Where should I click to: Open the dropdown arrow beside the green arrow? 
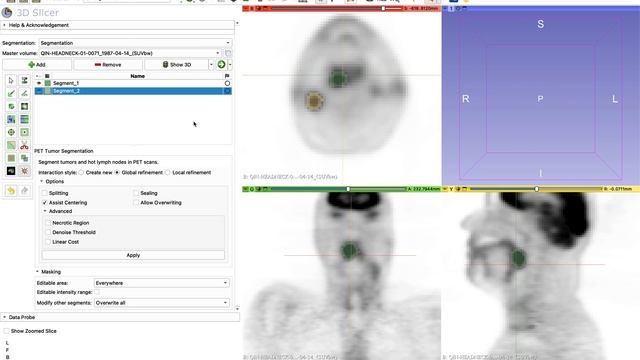tap(230, 64)
